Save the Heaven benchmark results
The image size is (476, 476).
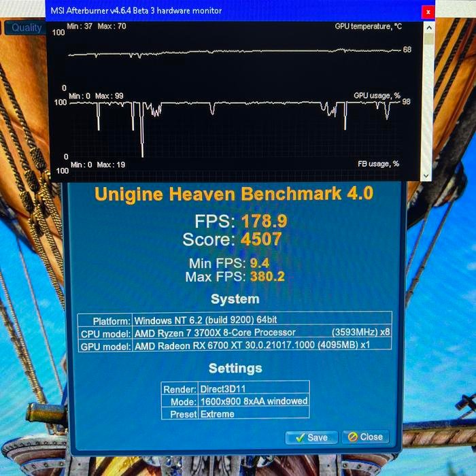(311, 437)
